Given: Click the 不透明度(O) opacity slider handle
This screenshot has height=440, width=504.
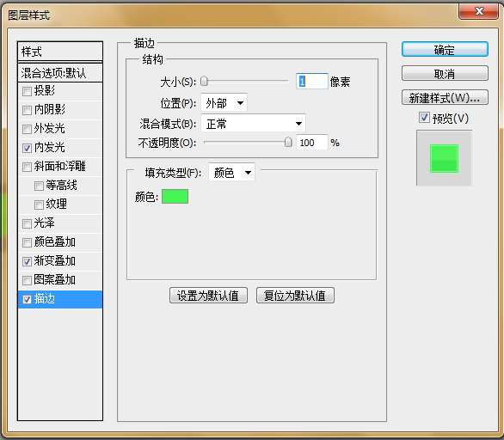Looking at the screenshot, I should tap(288, 143).
